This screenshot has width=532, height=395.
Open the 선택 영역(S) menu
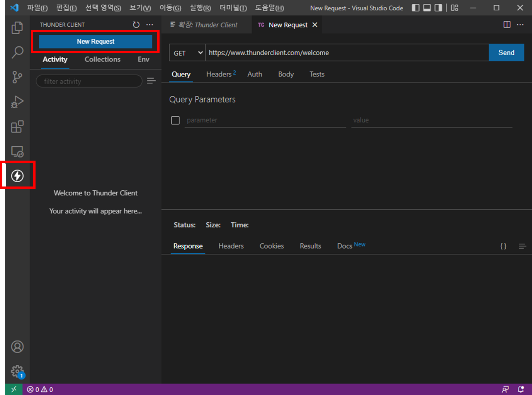click(103, 8)
